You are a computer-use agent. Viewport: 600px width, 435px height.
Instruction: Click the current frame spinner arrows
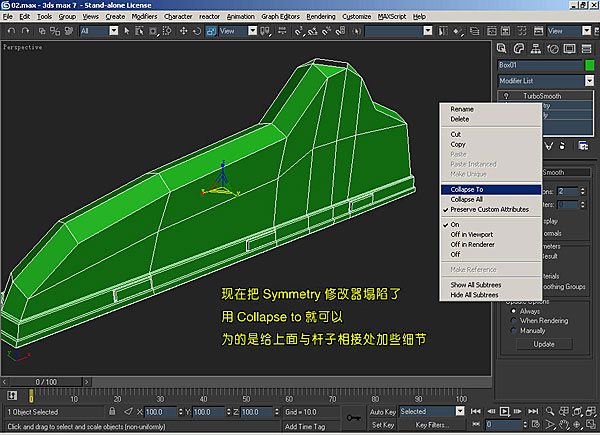(525, 424)
